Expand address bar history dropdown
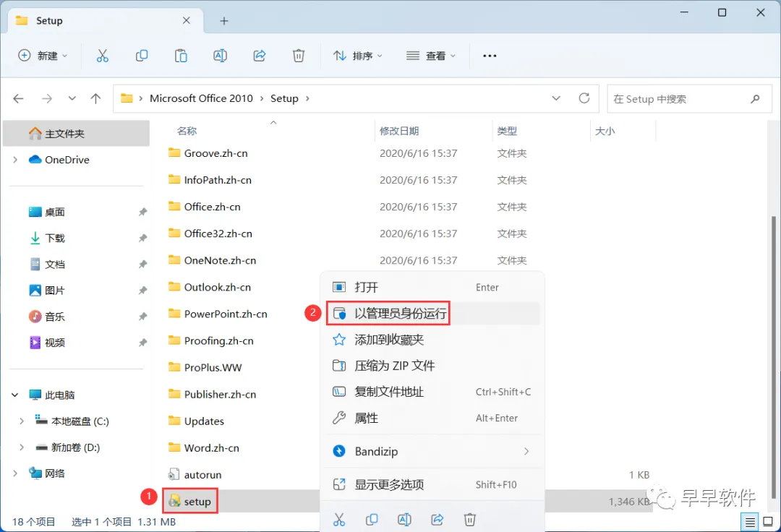 point(556,98)
